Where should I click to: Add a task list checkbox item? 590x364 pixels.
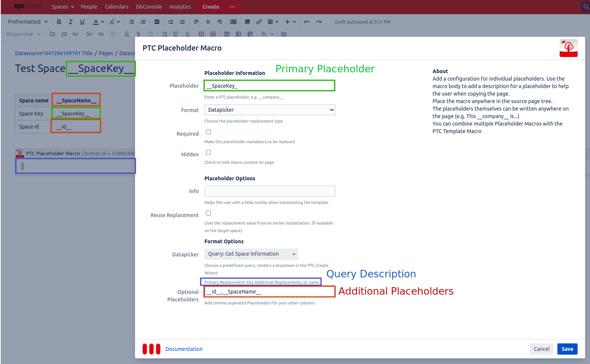click(x=157, y=22)
